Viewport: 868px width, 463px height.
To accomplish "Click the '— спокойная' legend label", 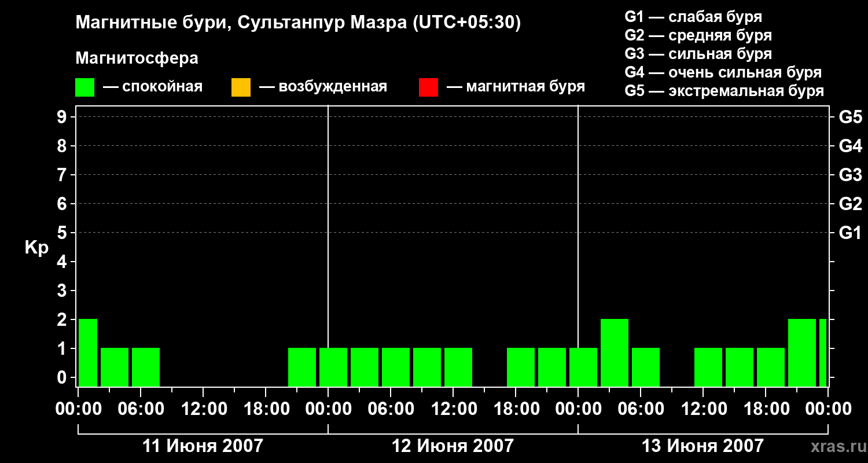I will [153, 87].
